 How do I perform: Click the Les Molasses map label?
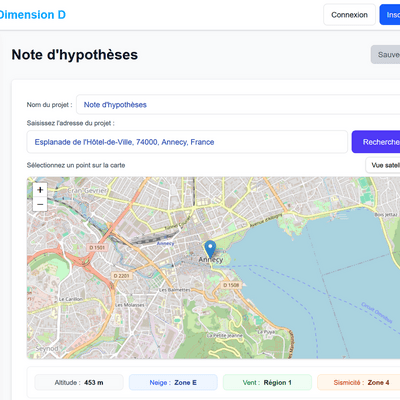click(130, 305)
